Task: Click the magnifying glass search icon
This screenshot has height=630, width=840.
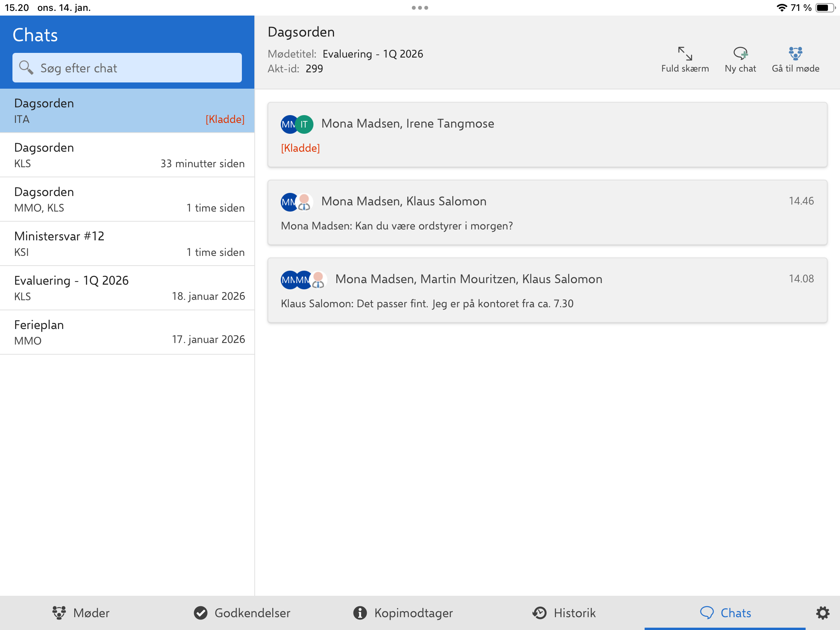Action: (26, 68)
